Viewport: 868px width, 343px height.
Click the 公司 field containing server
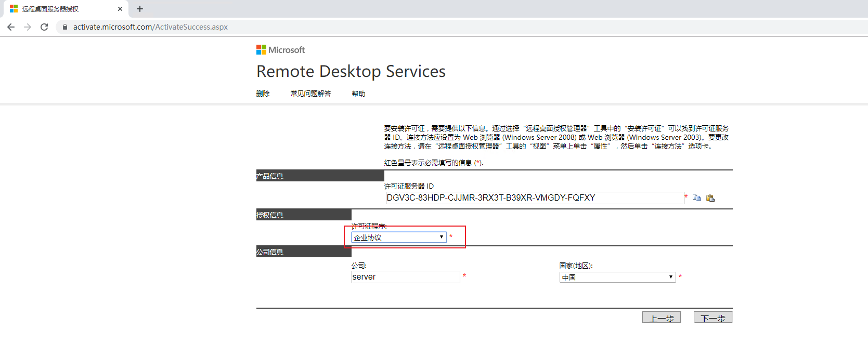tap(405, 277)
